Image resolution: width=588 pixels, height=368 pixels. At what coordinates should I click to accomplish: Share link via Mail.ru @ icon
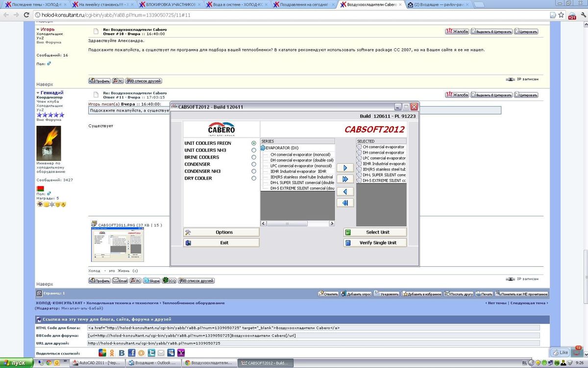click(x=142, y=353)
